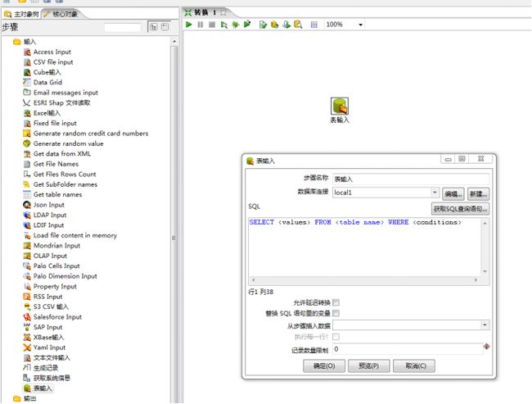Enable the 允许延迟转换 checkbox
Image resolution: width=532 pixels, height=404 pixels.
(x=336, y=302)
